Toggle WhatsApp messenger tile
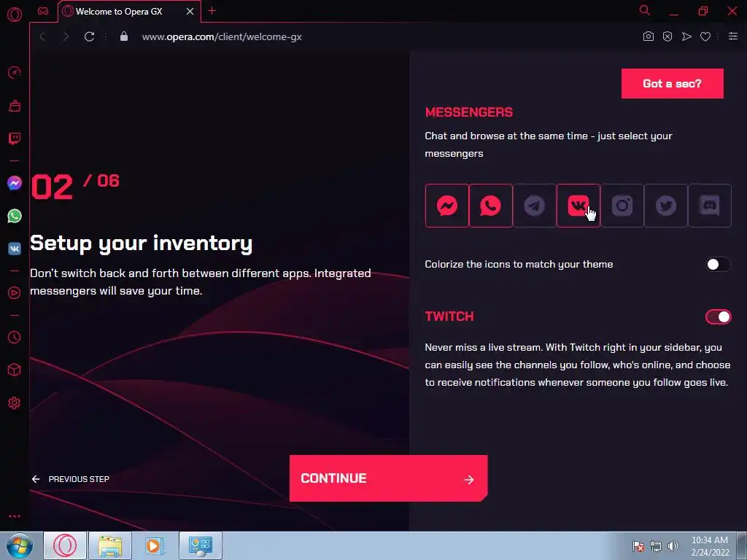The image size is (747, 560). [491, 206]
